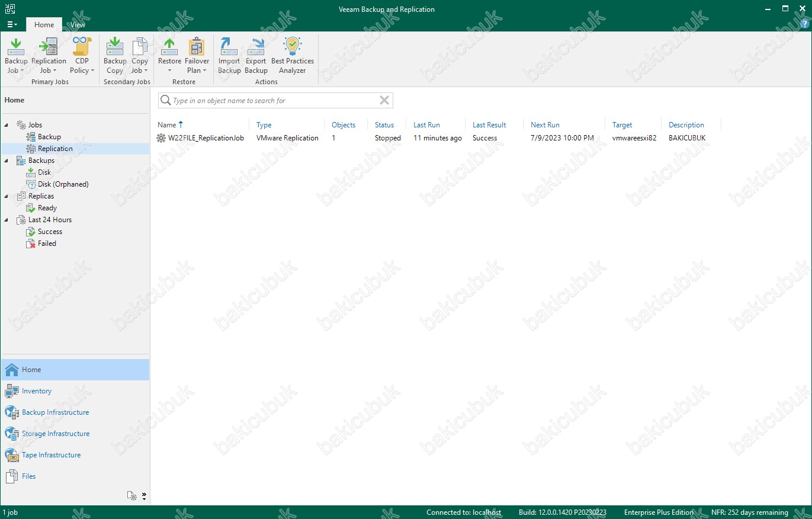Viewport: 812px width, 519px height.
Task: Click the Import Backup icon
Action: point(229,55)
